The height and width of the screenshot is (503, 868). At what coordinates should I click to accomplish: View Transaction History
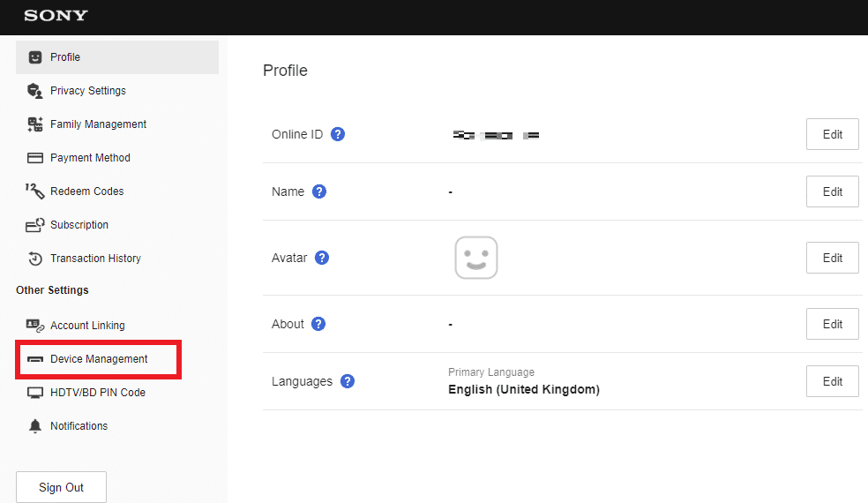tap(95, 259)
